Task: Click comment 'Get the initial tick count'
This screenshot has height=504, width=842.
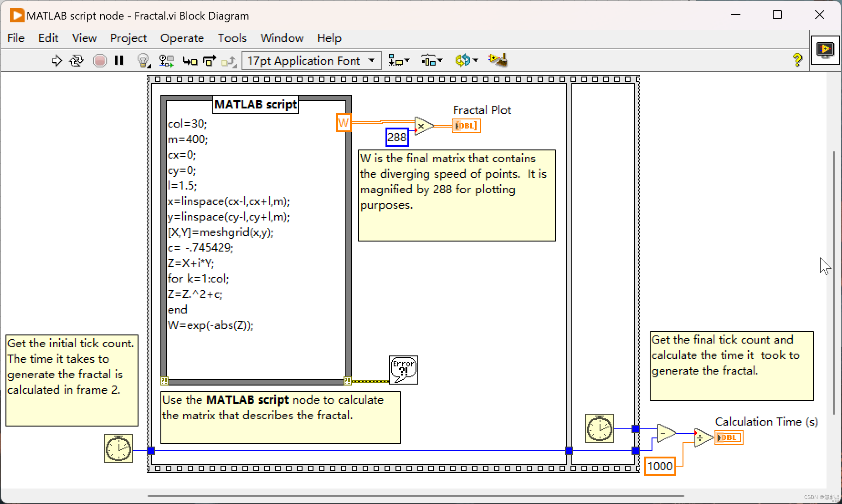Action: 72,381
